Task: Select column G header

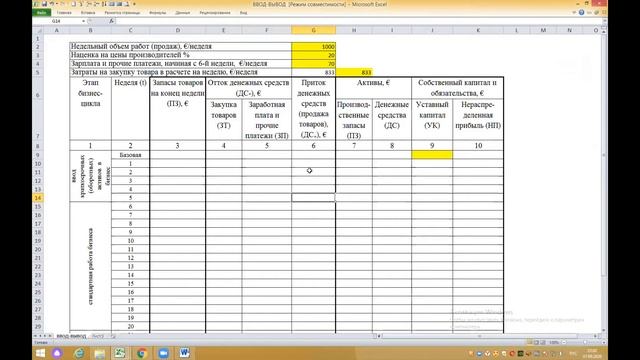Action: coord(313,30)
